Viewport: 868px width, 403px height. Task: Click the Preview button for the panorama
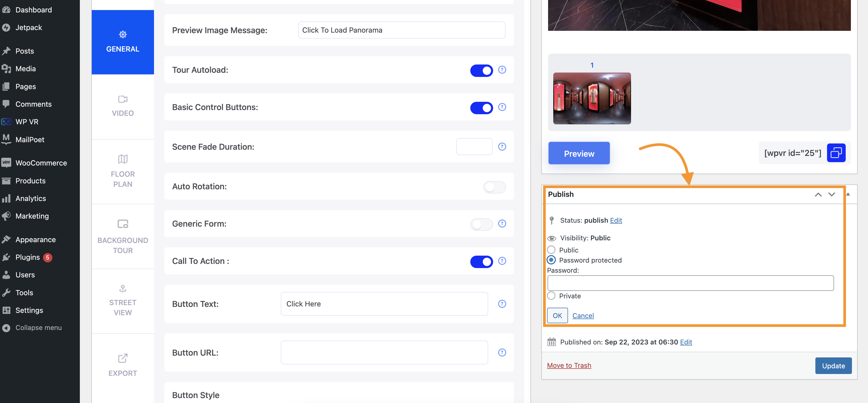coord(579,153)
